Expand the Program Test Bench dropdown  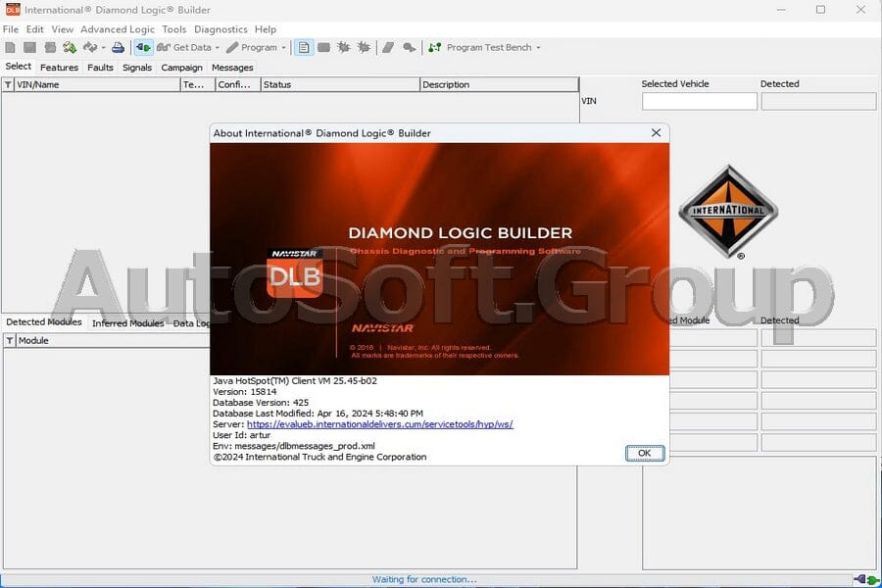coord(536,47)
